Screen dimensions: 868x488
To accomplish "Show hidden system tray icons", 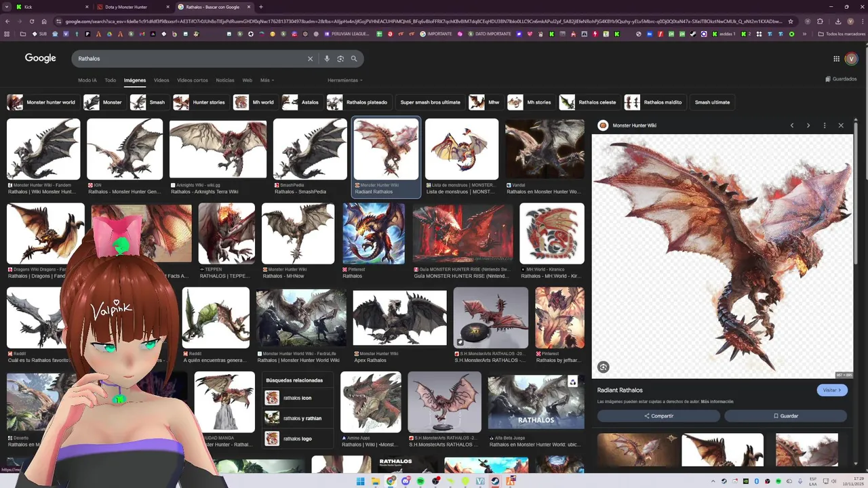I will [x=714, y=481].
